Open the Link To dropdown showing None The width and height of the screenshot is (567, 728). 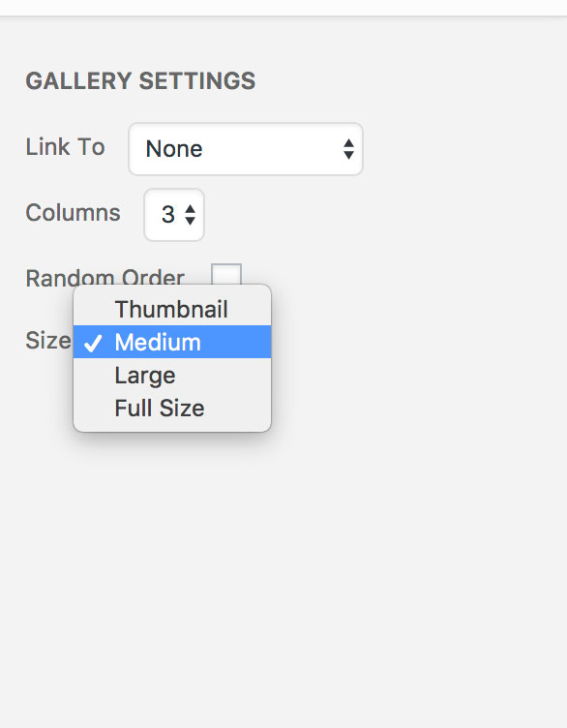246,149
